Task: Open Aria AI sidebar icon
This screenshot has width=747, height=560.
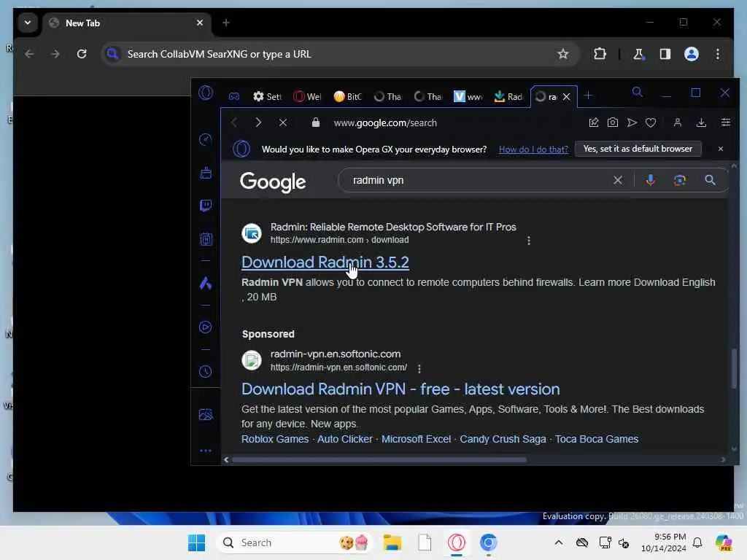Action: (205, 284)
